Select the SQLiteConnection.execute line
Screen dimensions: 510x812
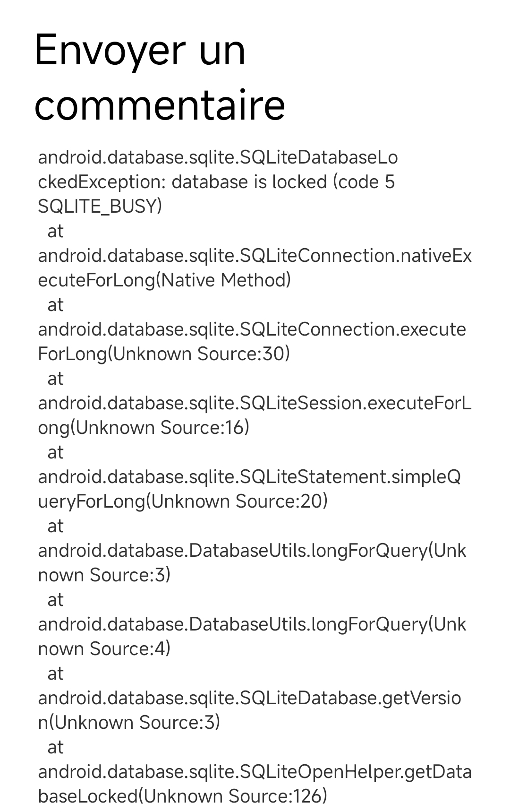pyautogui.click(x=252, y=329)
